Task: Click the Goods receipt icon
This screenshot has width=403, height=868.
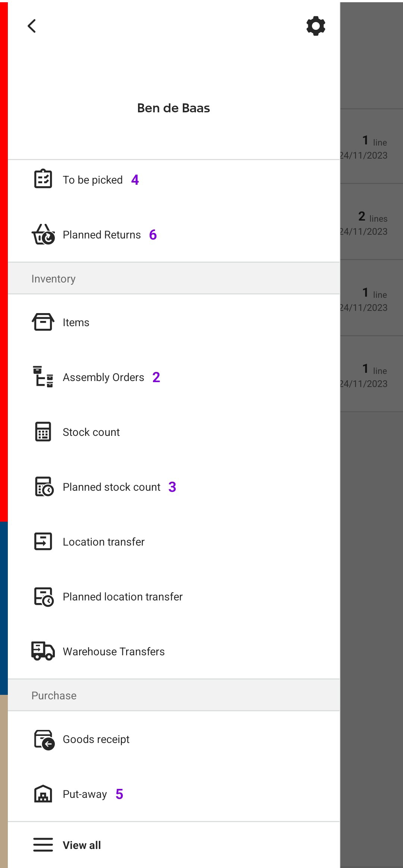Action: tap(44, 740)
